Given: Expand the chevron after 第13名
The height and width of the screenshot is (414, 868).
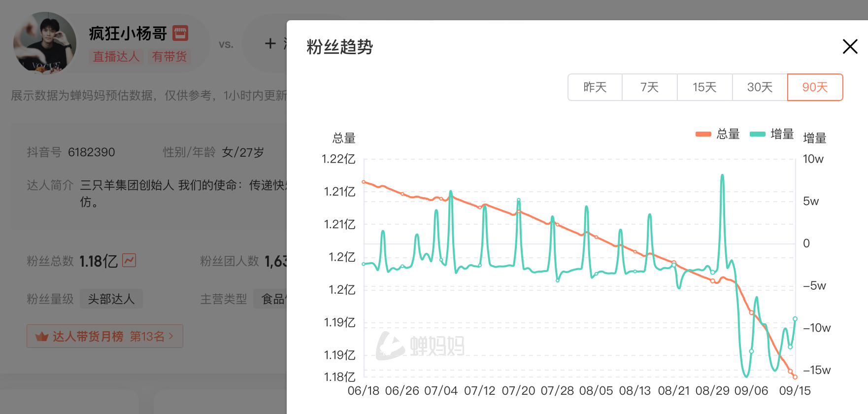Looking at the screenshot, I should pyautogui.click(x=171, y=336).
